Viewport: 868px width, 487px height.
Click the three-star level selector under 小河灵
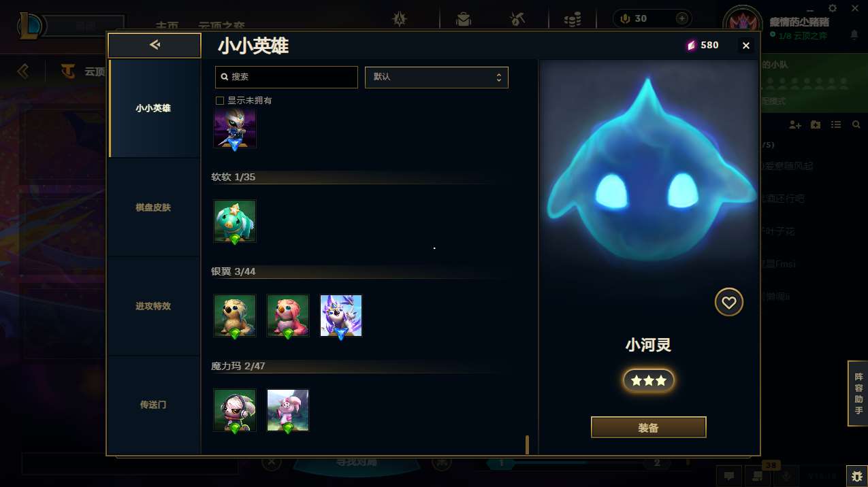tap(649, 381)
